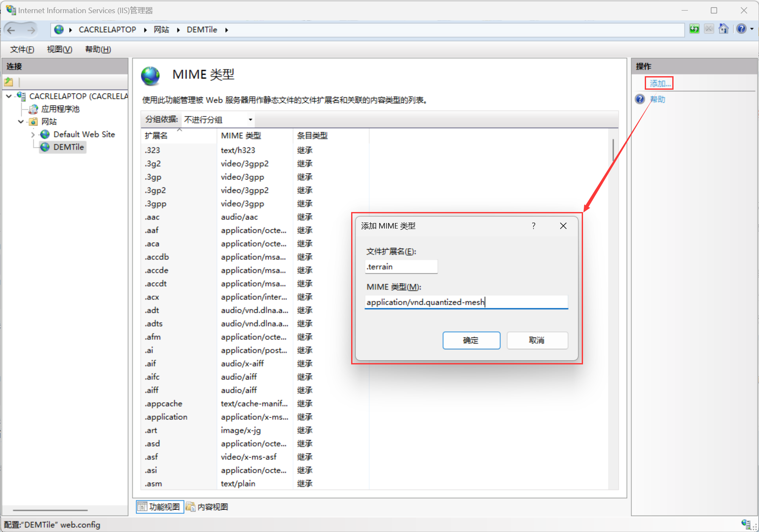Select DEMTile site in tree

point(69,147)
